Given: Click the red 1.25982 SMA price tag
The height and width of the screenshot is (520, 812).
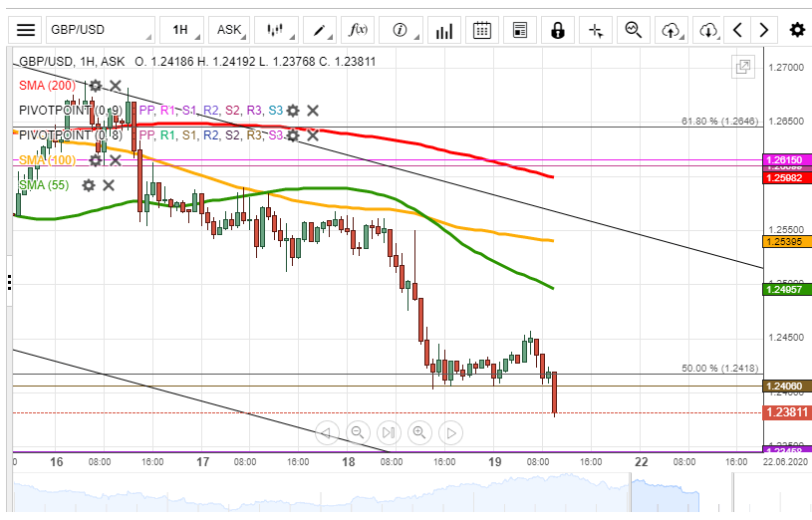Looking at the screenshot, I should click(x=787, y=178).
